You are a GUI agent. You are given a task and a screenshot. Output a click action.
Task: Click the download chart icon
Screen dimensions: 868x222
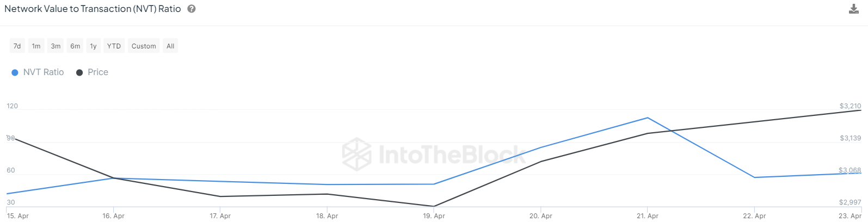point(854,9)
